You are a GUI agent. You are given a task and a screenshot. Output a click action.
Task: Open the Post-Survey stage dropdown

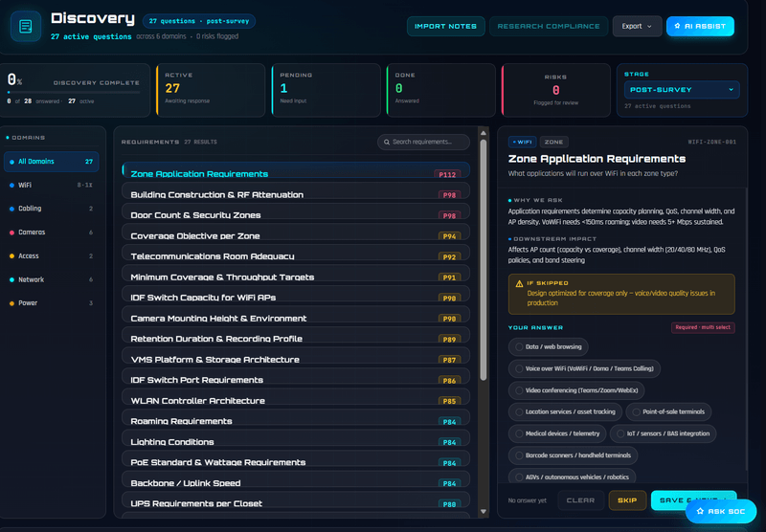point(682,90)
